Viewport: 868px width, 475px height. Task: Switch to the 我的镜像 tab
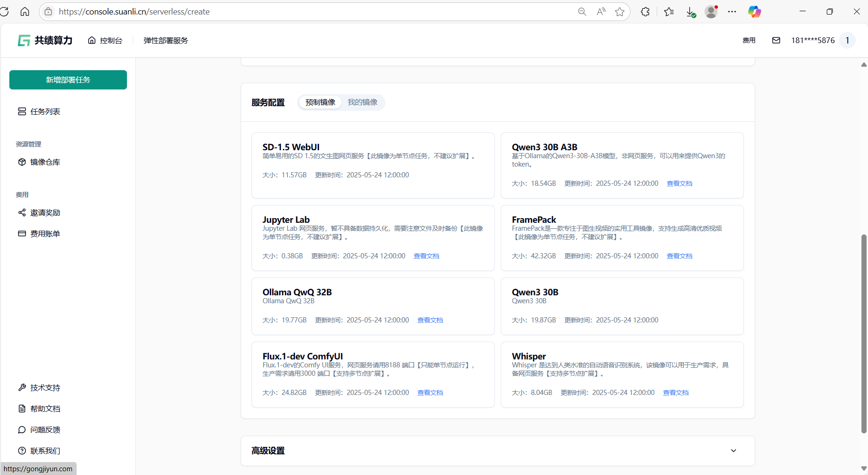coord(362,102)
